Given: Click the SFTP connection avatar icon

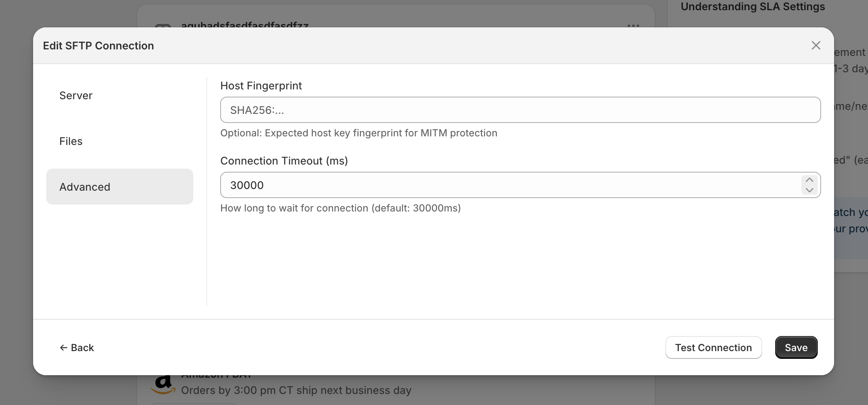Looking at the screenshot, I should tap(163, 26).
